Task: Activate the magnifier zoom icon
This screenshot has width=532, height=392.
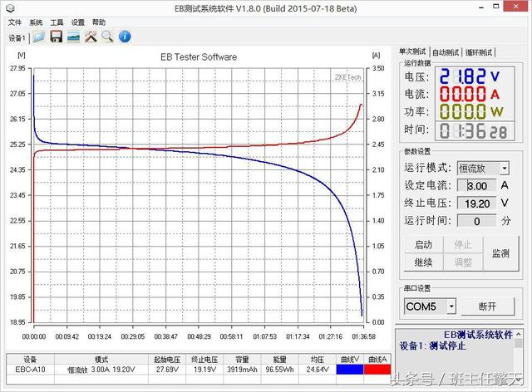Action: [107, 37]
